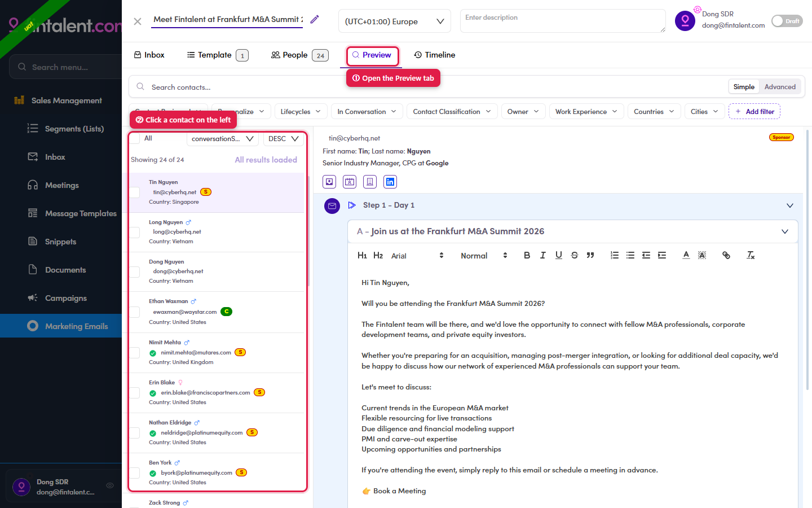The height and width of the screenshot is (508, 812).
Task: Click the Book a Meeting link in email
Action: [399, 491]
